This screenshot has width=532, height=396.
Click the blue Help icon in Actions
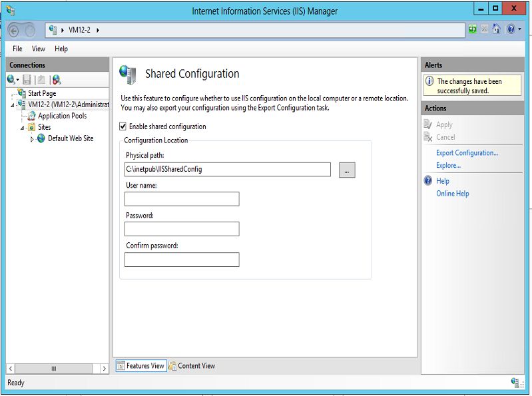[x=428, y=180]
